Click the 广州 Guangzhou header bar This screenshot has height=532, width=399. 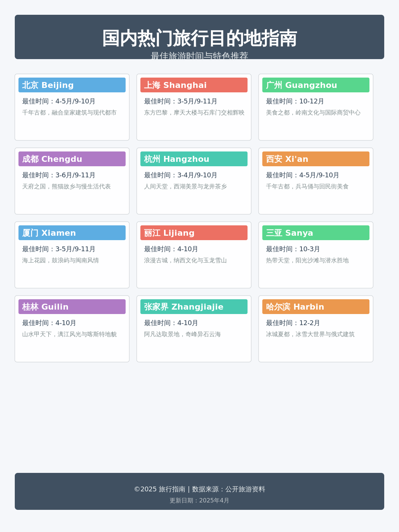click(316, 85)
